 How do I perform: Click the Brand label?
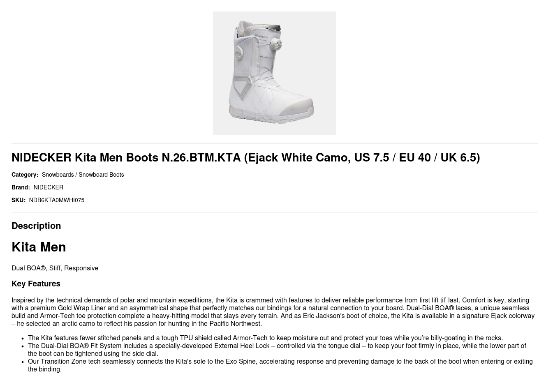pyautogui.click(x=21, y=187)
